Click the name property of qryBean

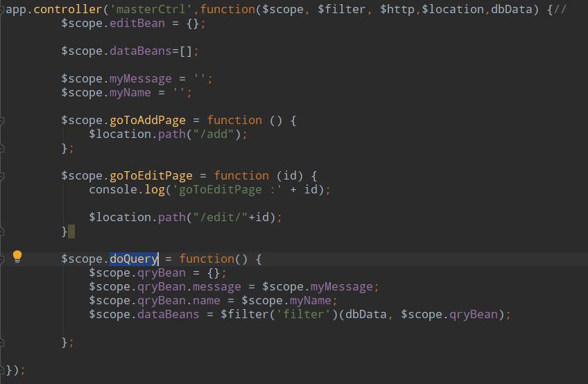pyautogui.click(x=206, y=301)
